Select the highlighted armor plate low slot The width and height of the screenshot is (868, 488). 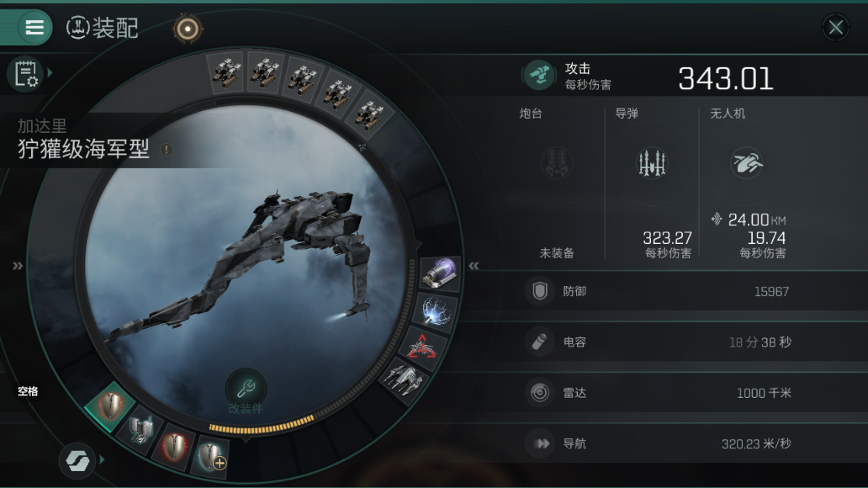point(110,406)
